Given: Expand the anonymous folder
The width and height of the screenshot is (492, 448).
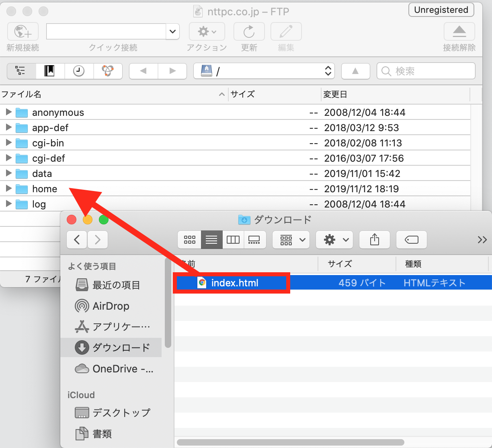Looking at the screenshot, I should pyautogui.click(x=8, y=112).
